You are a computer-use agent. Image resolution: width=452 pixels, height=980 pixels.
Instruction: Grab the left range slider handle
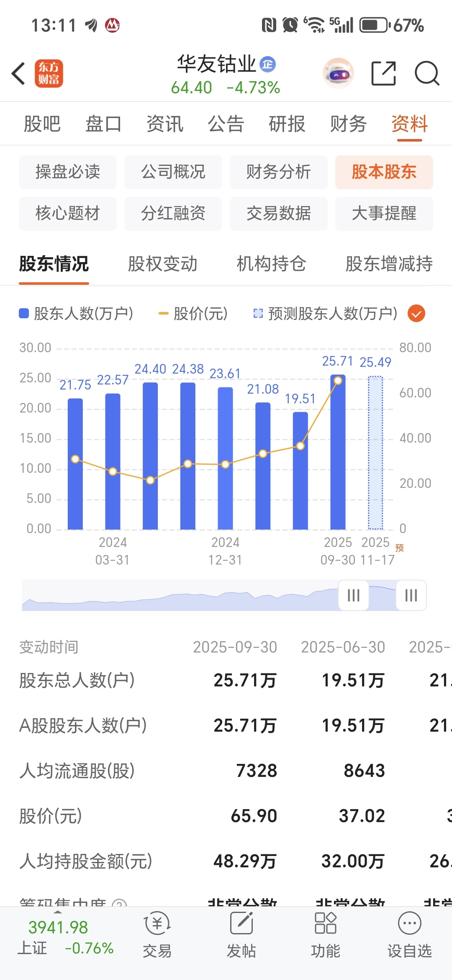coord(354,595)
